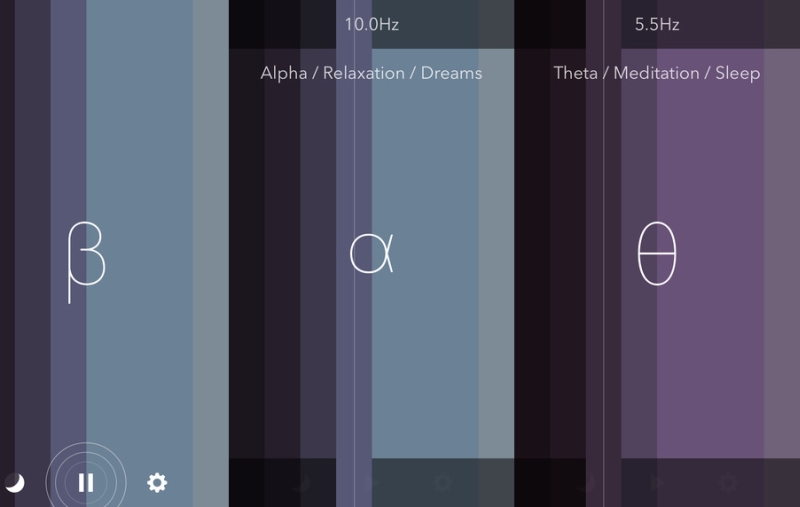The image size is (800, 507).
Task: Select the Beta wave symbol
Action: [x=86, y=262]
